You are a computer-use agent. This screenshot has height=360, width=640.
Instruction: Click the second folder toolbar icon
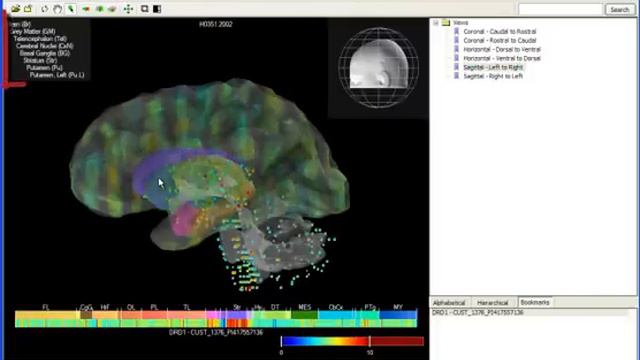[28, 9]
